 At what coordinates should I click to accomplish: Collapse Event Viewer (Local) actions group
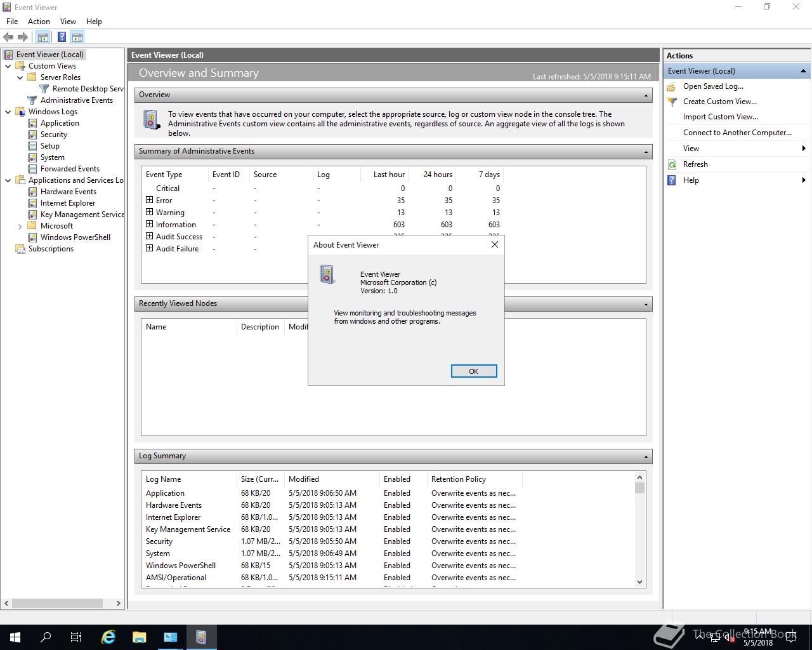[803, 71]
